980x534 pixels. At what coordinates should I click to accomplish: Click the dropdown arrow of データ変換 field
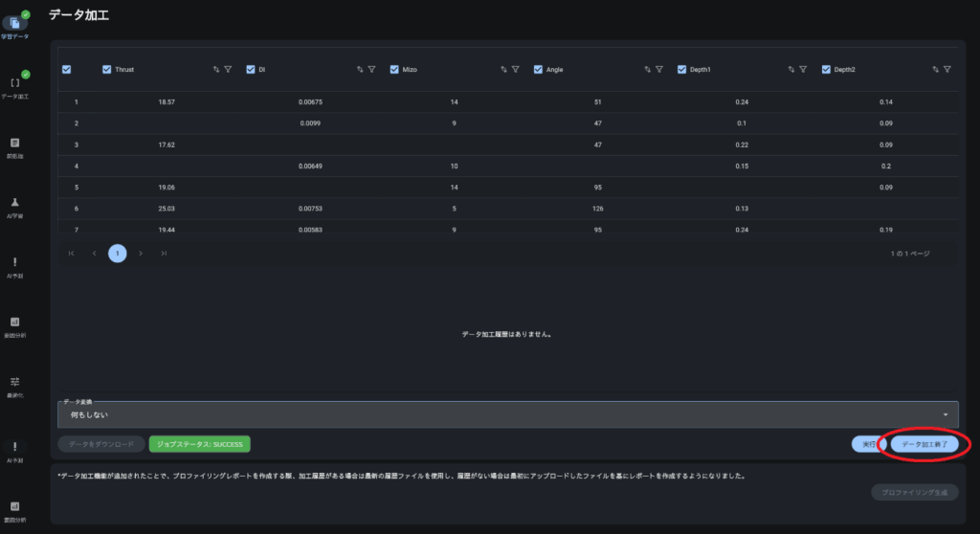[946, 414]
